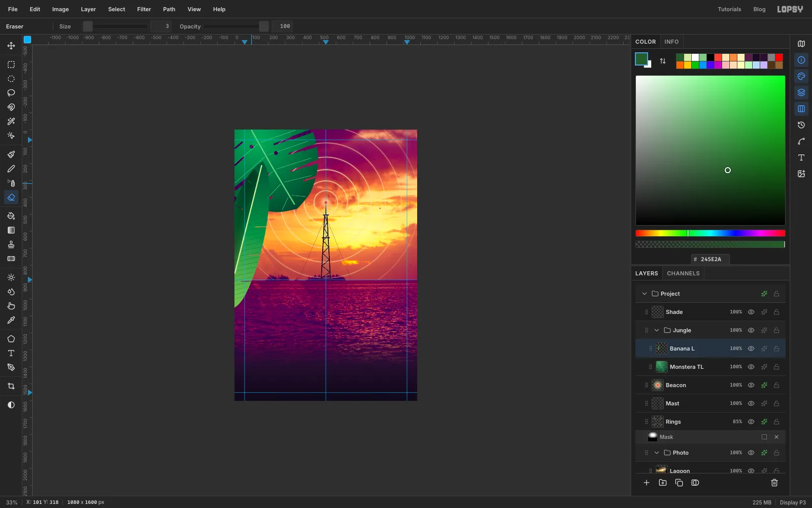Pick the Brush tool
This screenshot has height=508, width=812.
point(11,154)
